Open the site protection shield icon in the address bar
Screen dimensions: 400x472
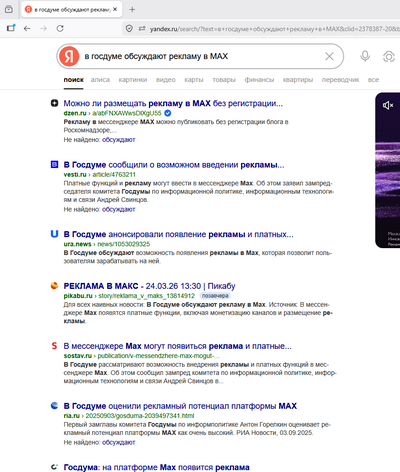(x=129, y=29)
